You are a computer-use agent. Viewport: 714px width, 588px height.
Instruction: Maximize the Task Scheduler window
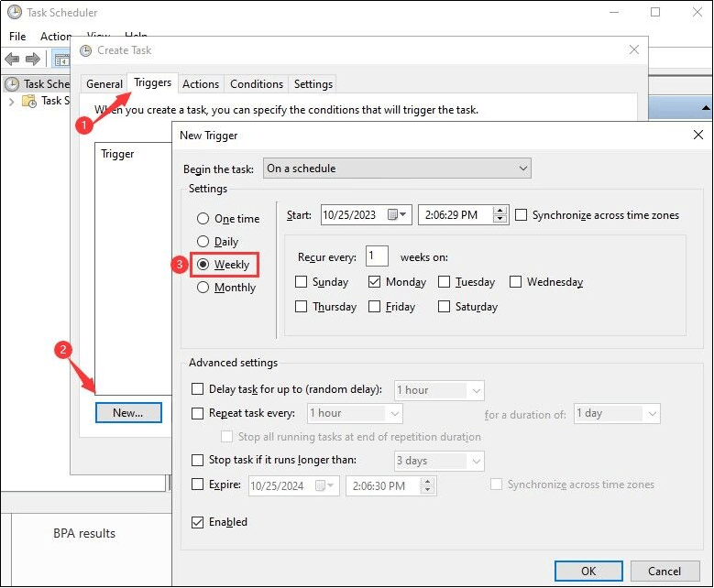(655, 12)
